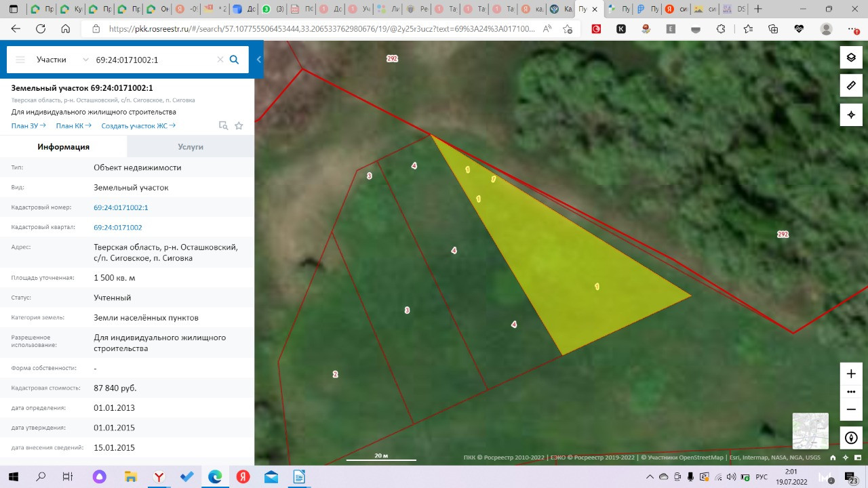The width and height of the screenshot is (868, 488).
Task: Run search with the magnifier icon
Action: [x=235, y=60]
